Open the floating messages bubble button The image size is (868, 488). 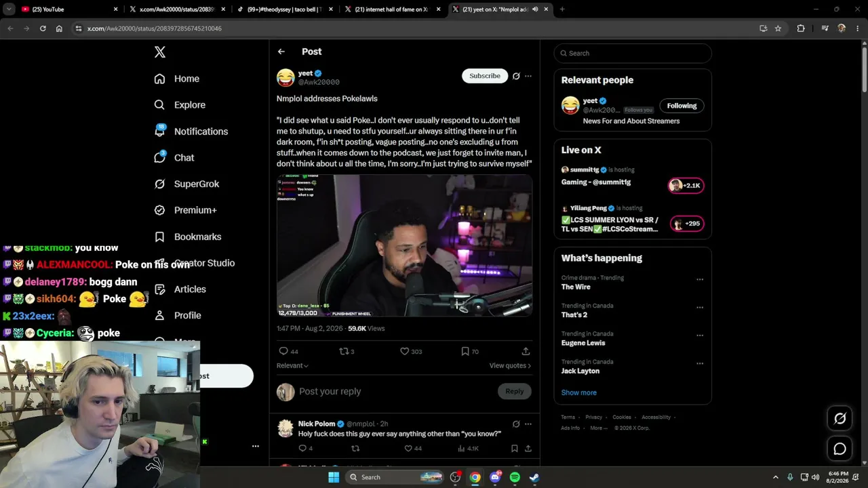pos(840,449)
